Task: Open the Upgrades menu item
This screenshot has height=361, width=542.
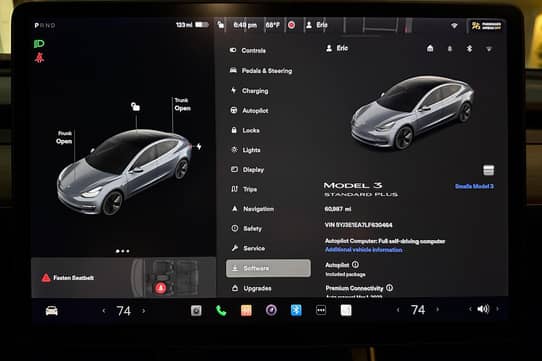Action: coord(251,288)
